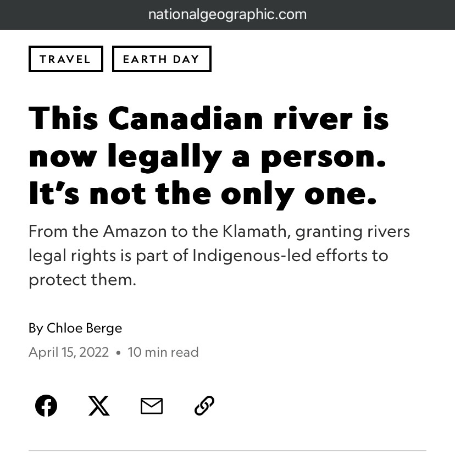Click the word "Canadian" in the headline
This screenshot has height=476, width=455.
[186, 118]
